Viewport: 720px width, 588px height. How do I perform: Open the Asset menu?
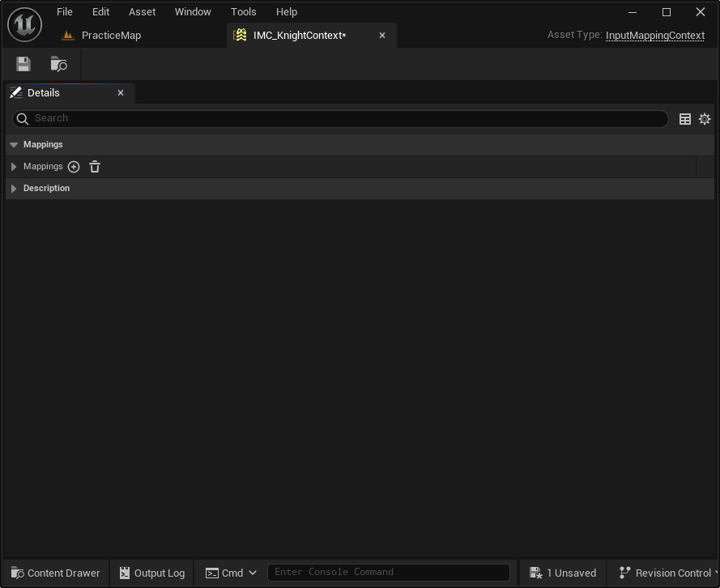(142, 12)
